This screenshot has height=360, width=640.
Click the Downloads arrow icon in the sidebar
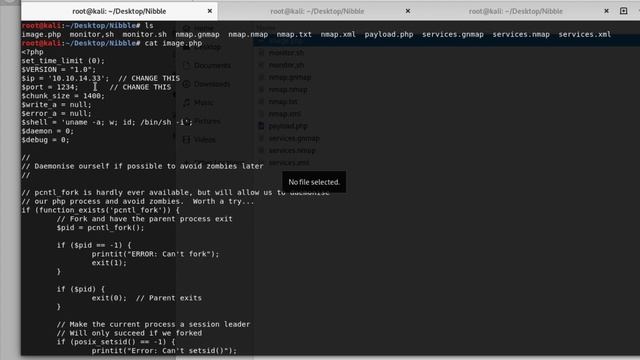point(187,84)
